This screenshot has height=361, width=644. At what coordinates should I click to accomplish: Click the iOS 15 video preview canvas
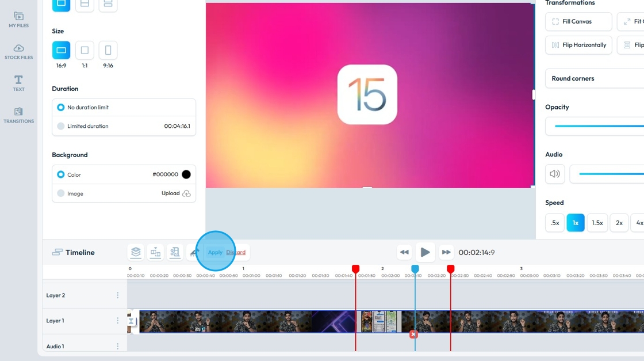pos(370,96)
